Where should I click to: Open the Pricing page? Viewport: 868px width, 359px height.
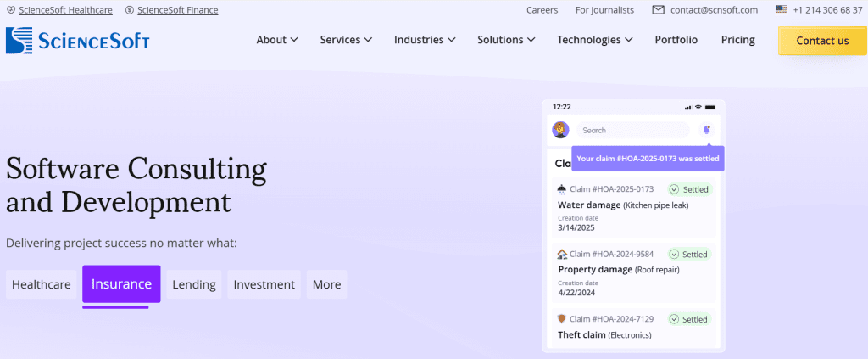738,40
